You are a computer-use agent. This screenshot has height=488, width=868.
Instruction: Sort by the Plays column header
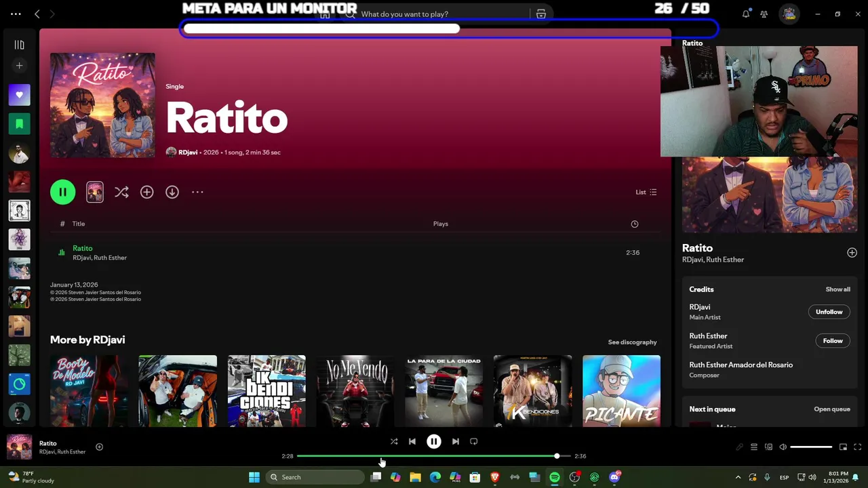click(x=441, y=224)
